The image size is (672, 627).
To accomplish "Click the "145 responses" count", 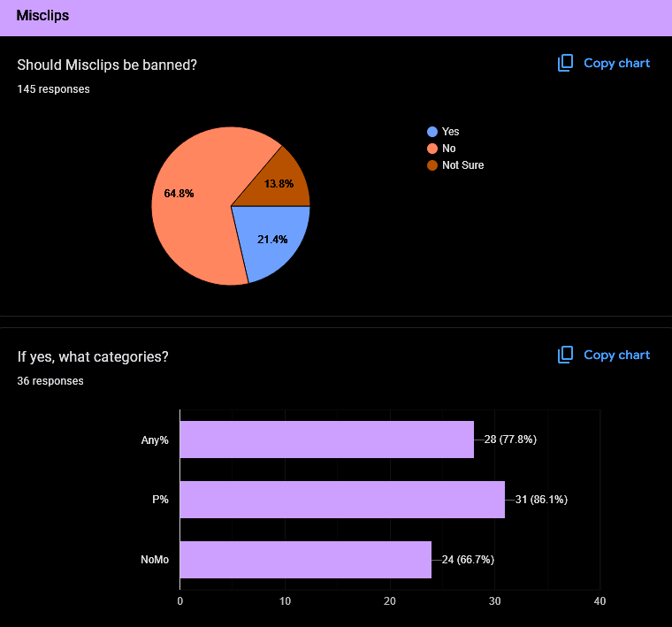I will [x=54, y=89].
